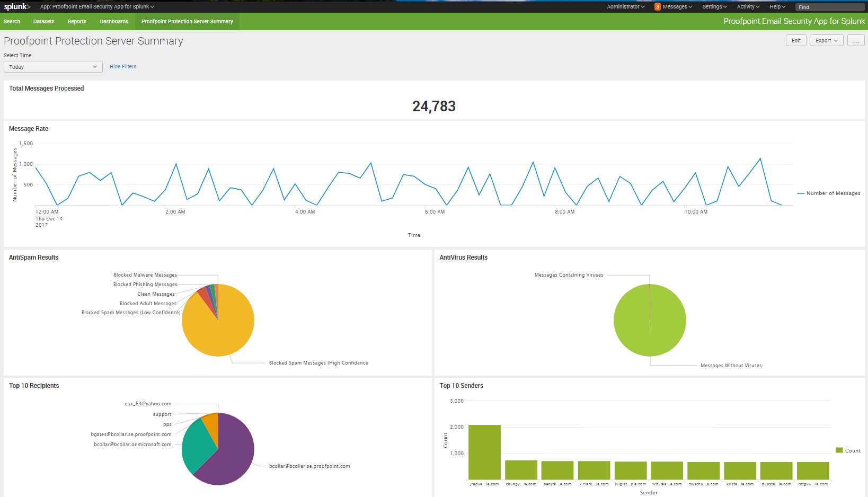Viewport: 868px width, 497px height.
Task: Open the more actions ellipsis button
Action: click(856, 40)
